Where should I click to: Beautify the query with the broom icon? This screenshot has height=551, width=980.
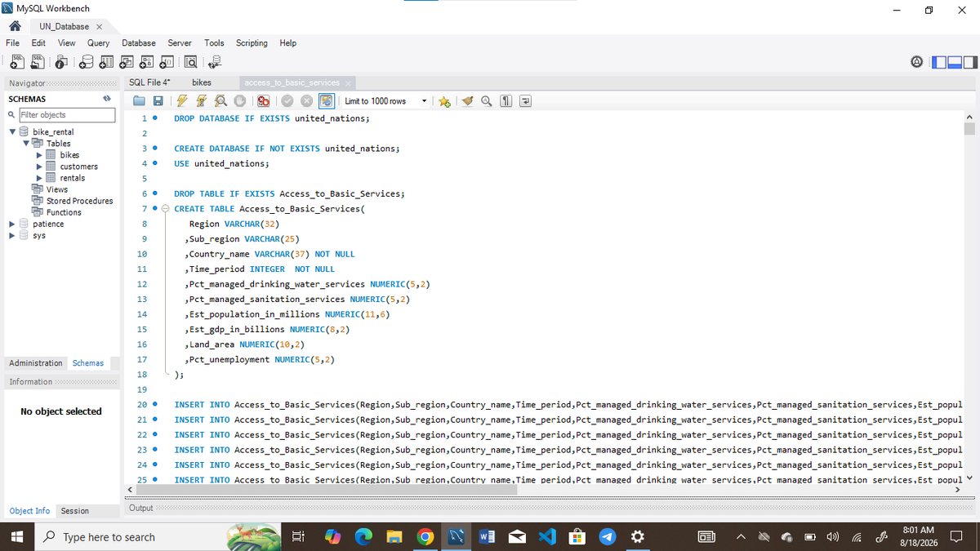(x=468, y=101)
